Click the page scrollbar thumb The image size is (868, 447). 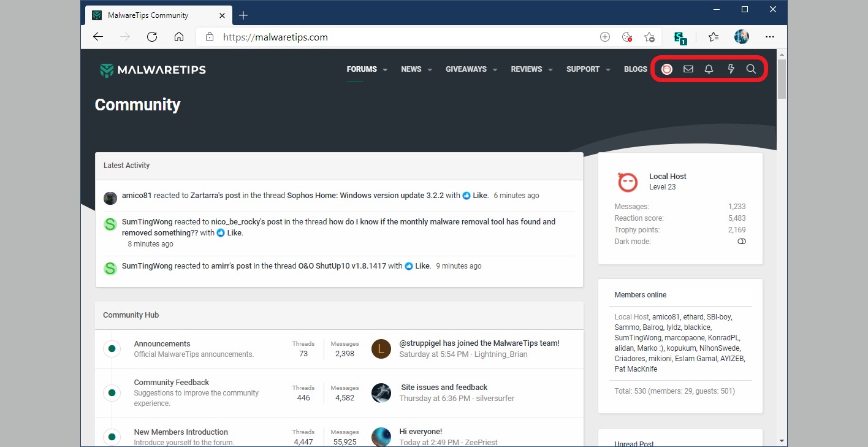[x=782, y=78]
